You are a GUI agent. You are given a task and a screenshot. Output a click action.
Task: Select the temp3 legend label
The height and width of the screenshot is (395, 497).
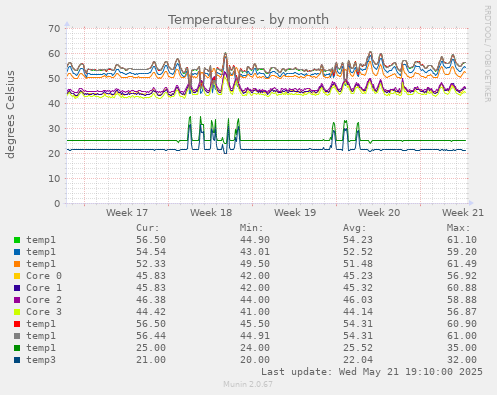[x=41, y=360]
